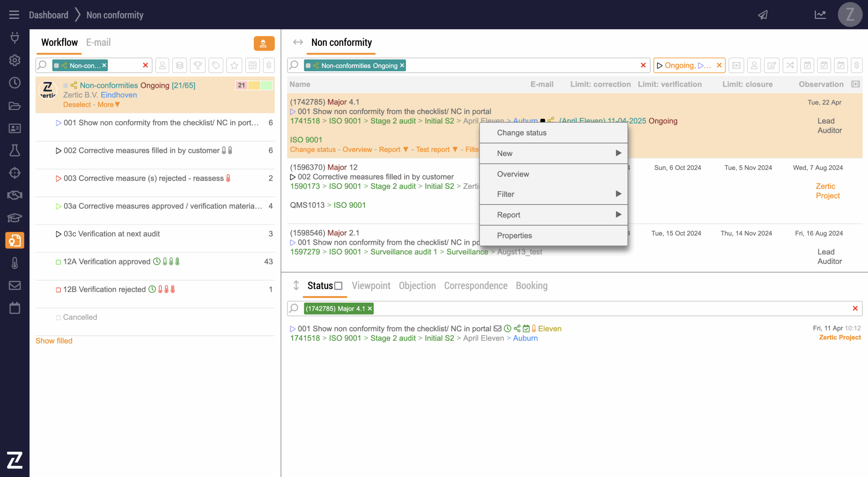Switch to the Correspondence tab
The image size is (868, 477).
pos(475,286)
